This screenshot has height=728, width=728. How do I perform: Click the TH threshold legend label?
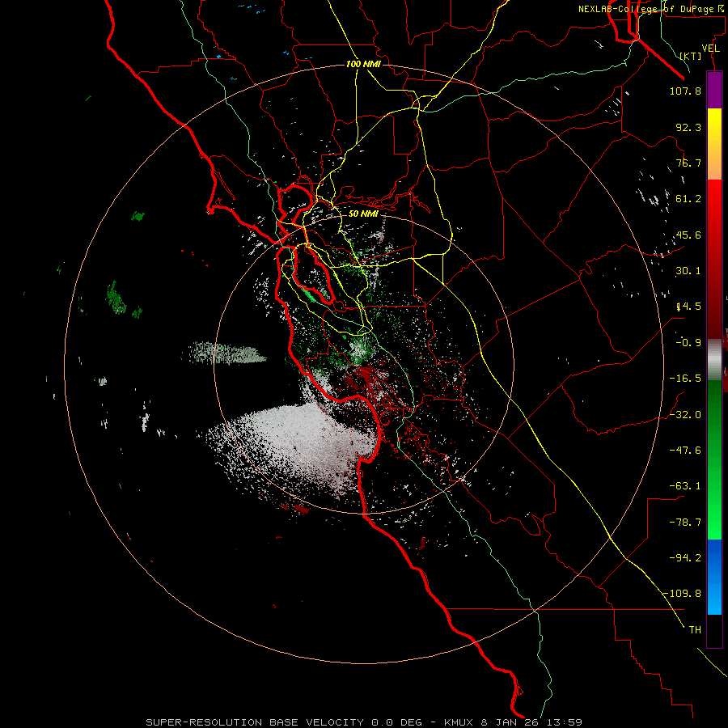coord(695,630)
